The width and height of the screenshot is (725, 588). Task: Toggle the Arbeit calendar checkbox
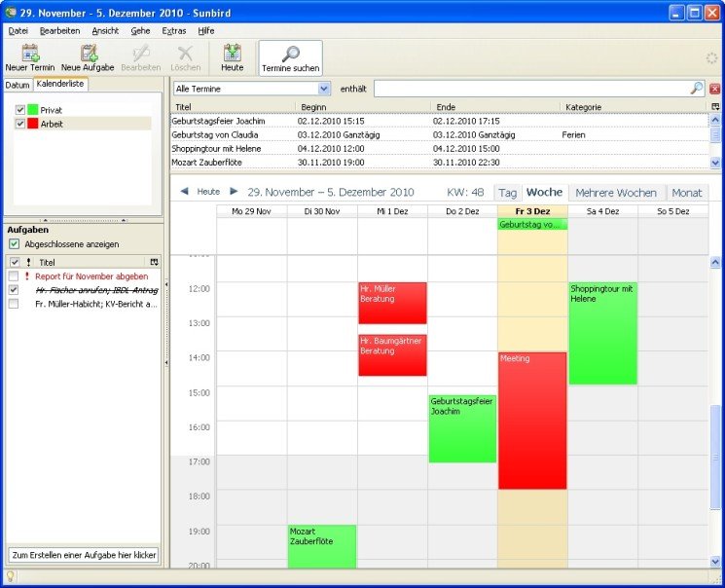(x=20, y=124)
